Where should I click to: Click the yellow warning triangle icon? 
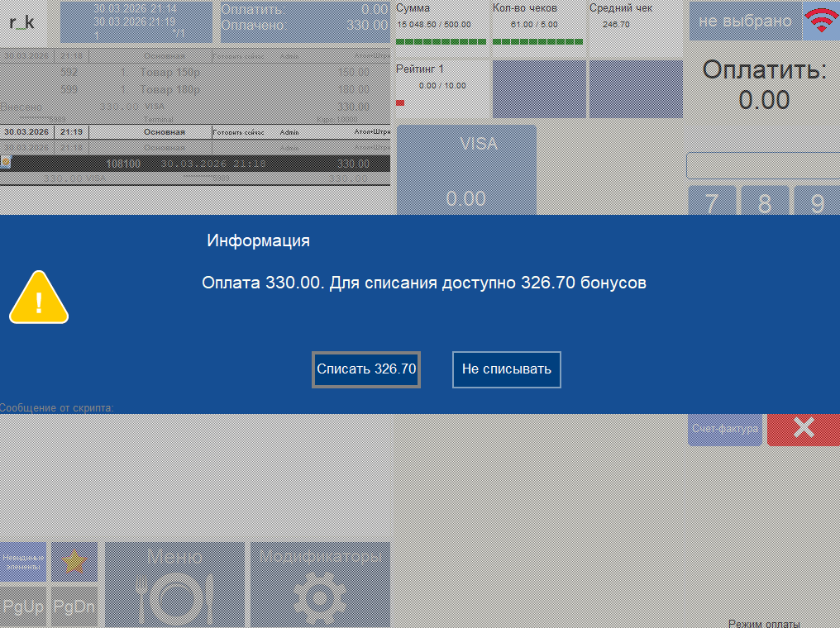(38, 297)
